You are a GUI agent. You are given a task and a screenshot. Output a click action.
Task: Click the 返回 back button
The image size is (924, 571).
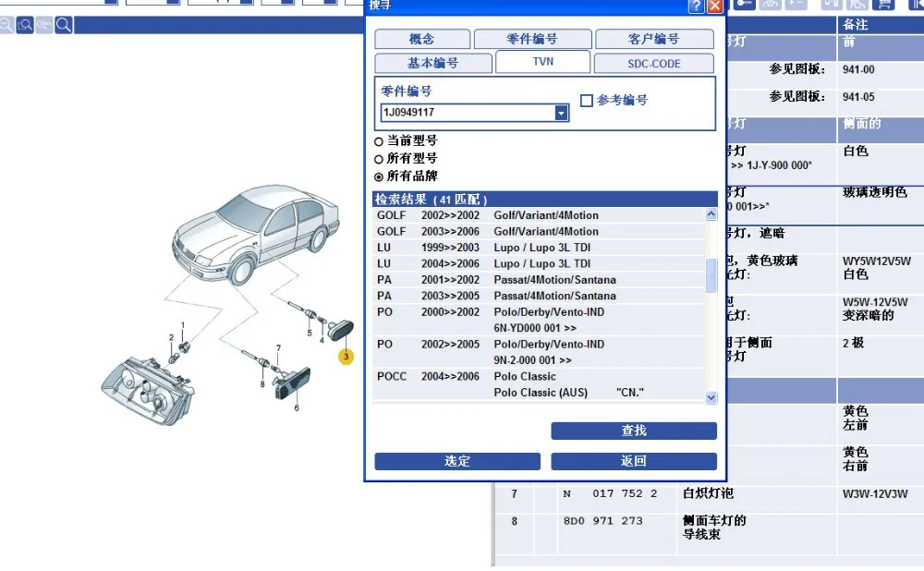tap(634, 461)
